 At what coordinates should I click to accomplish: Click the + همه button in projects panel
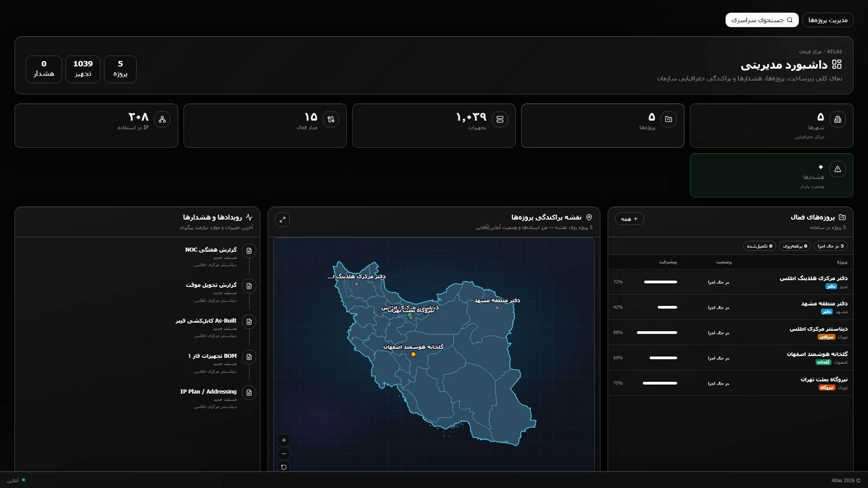(x=629, y=219)
